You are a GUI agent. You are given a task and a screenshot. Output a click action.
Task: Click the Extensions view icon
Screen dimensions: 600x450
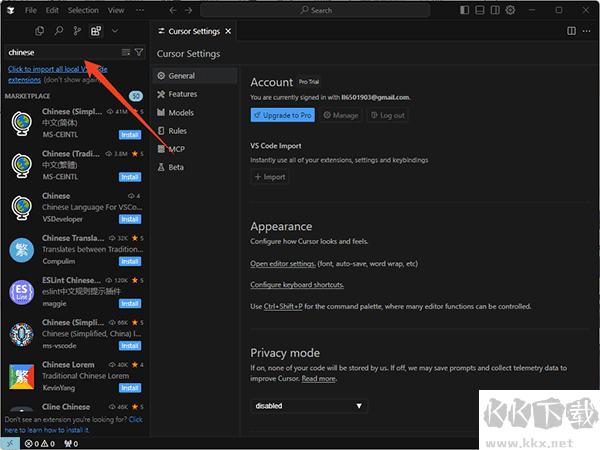pyautogui.click(x=96, y=31)
